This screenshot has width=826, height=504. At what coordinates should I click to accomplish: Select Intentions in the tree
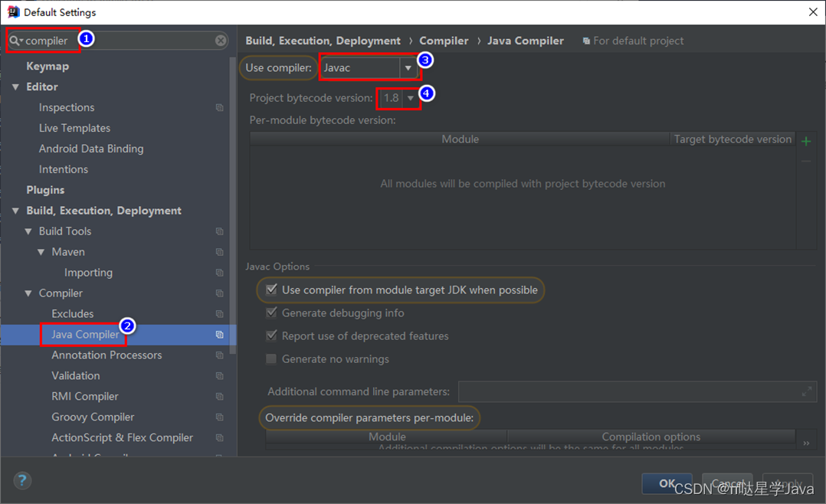(x=63, y=169)
